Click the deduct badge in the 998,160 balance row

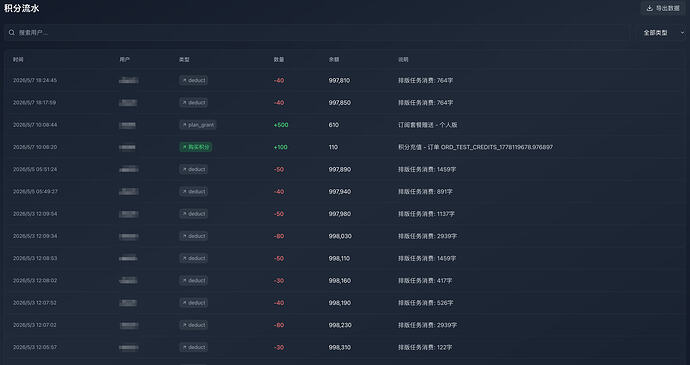[x=194, y=280]
